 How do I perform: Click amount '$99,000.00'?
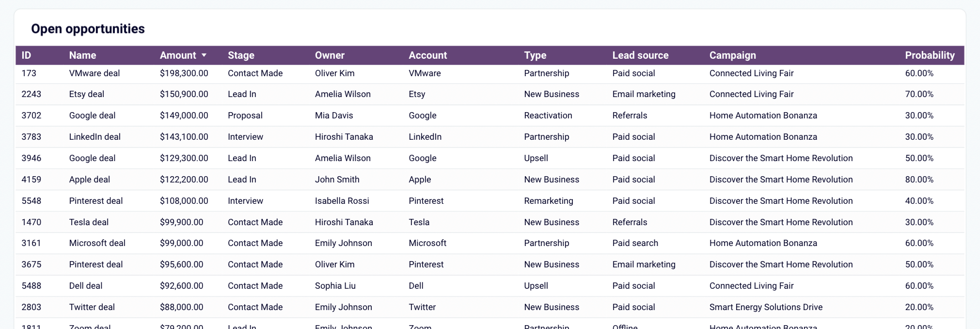(x=182, y=243)
